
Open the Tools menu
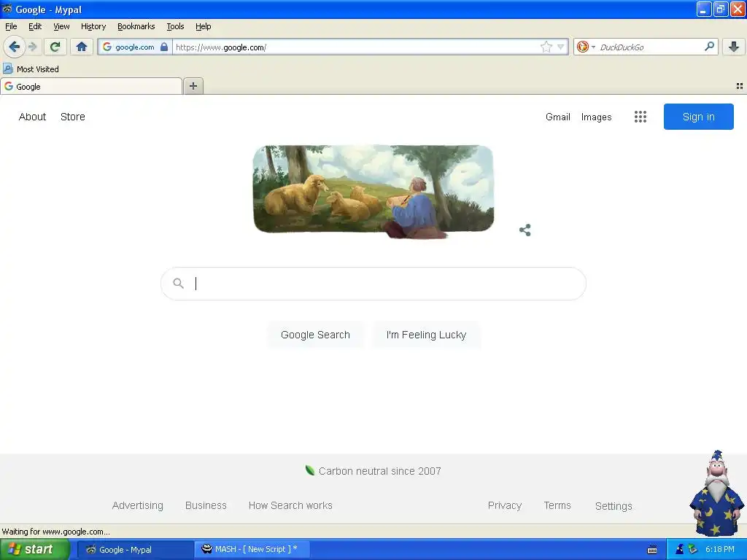click(175, 26)
